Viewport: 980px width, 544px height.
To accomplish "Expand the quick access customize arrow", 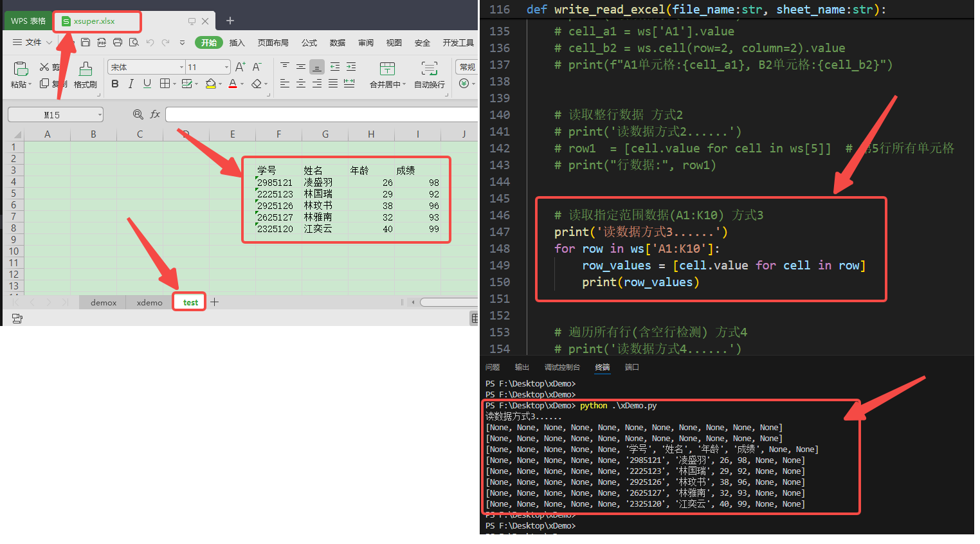I will 182,42.
